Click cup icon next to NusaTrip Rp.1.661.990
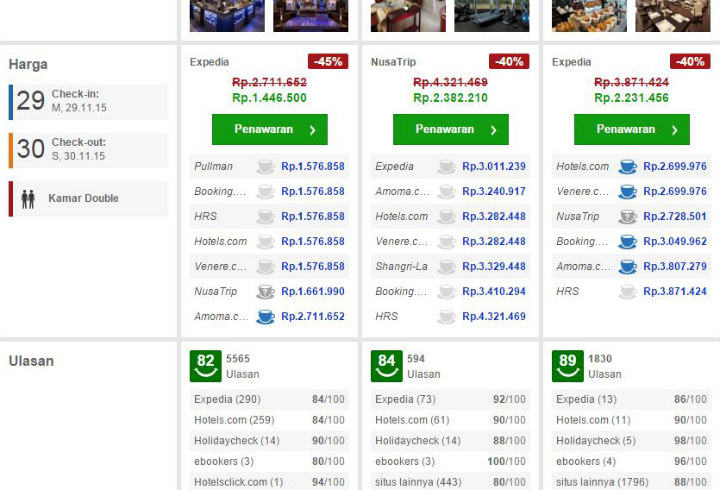This screenshot has height=490, width=720. pos(265,292)
